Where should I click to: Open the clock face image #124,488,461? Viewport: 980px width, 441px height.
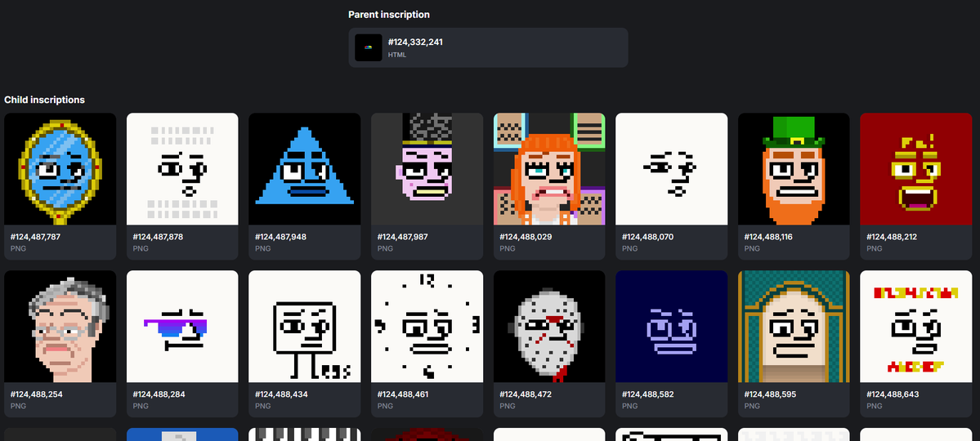[x=427, y=326]
